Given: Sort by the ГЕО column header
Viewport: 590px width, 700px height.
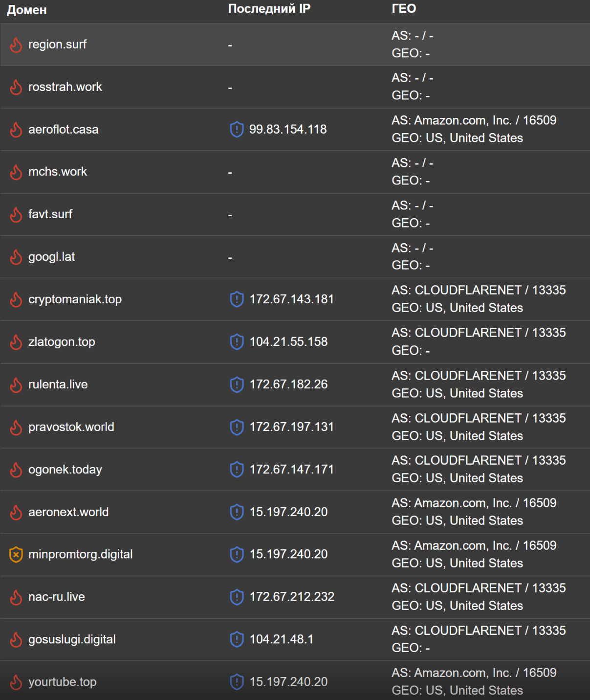Looking at the screenshot, I should click(404, 9).
